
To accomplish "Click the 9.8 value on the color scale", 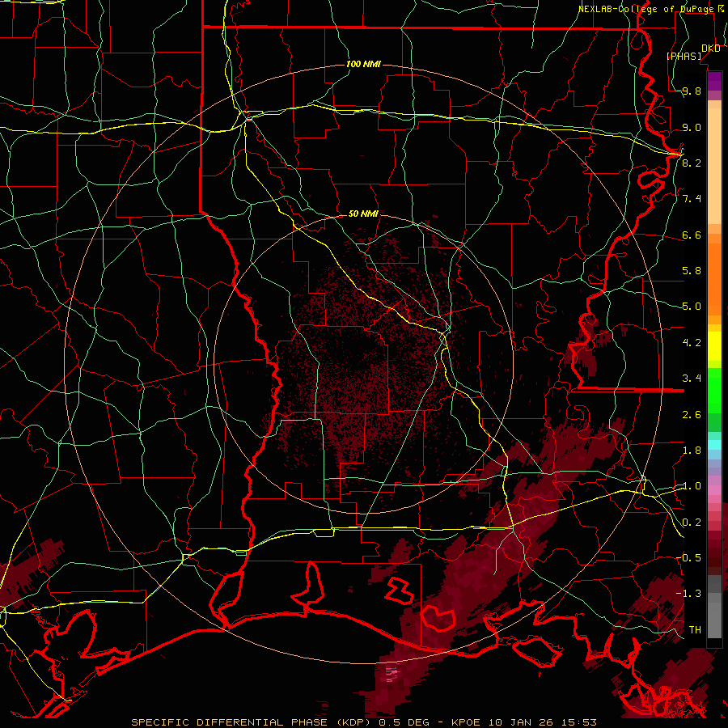I will 692,91.
